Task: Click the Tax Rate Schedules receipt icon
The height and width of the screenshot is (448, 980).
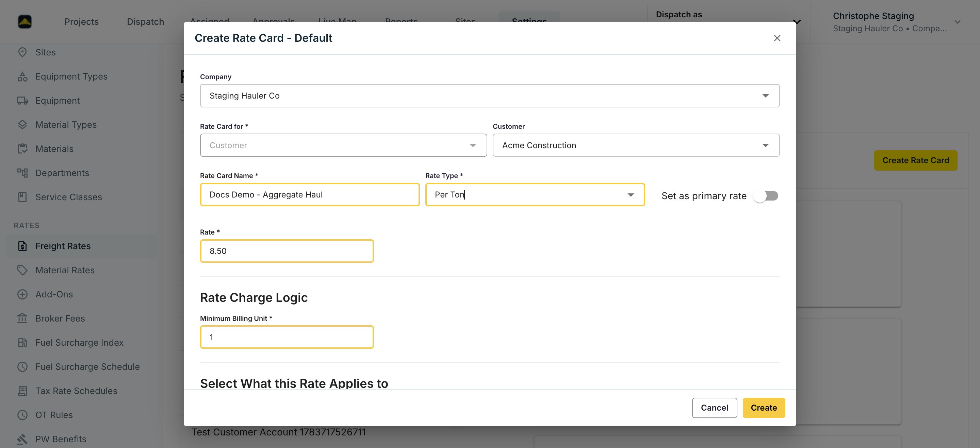Action: tap(22, 391)
